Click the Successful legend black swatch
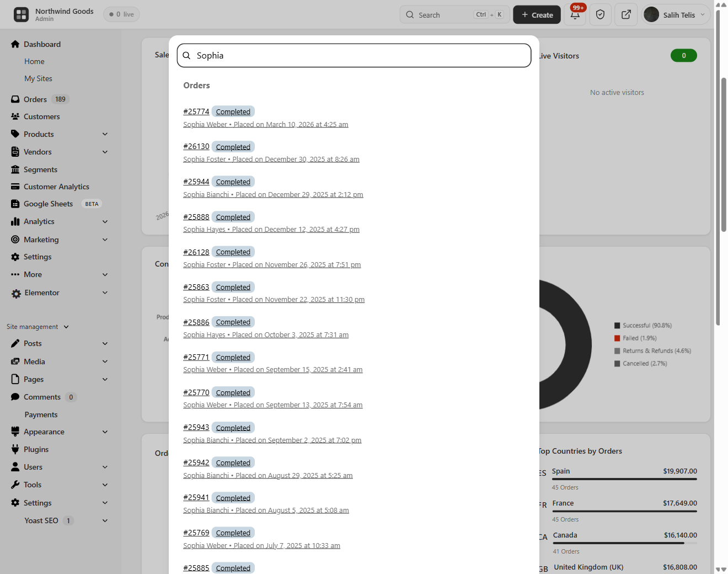 tap(618, 326)
